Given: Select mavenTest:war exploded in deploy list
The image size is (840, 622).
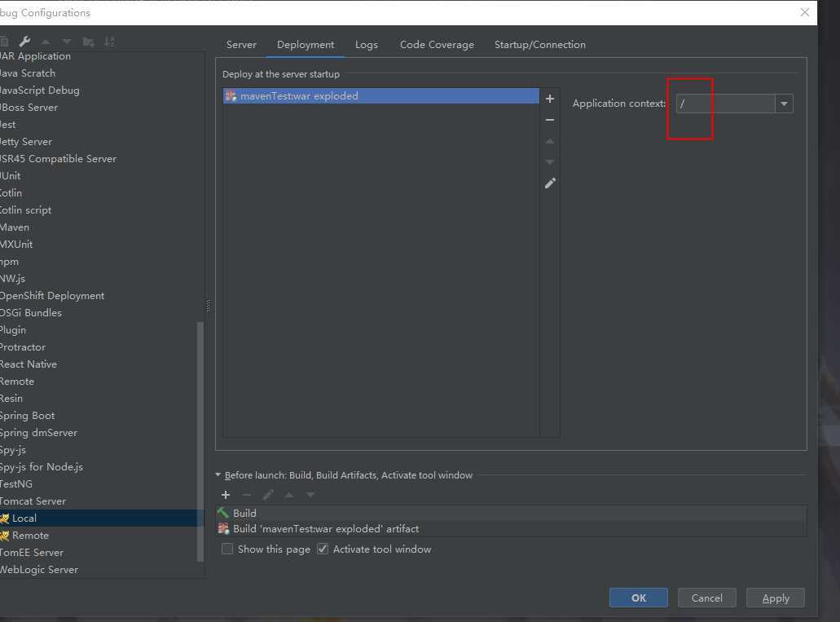Looking at the screenshot, I should point(381,96).
